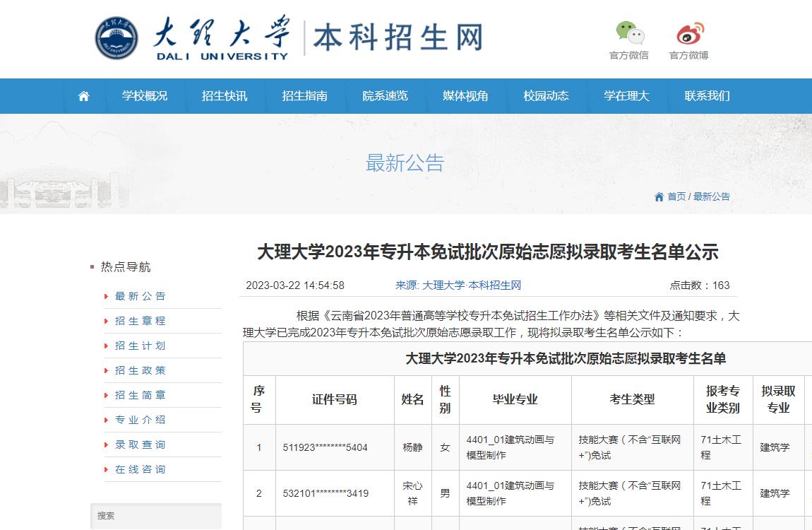Click the publish date 2023-03-22 14:54:58
This screenshot has width=812, height=530.
(295, 285)
